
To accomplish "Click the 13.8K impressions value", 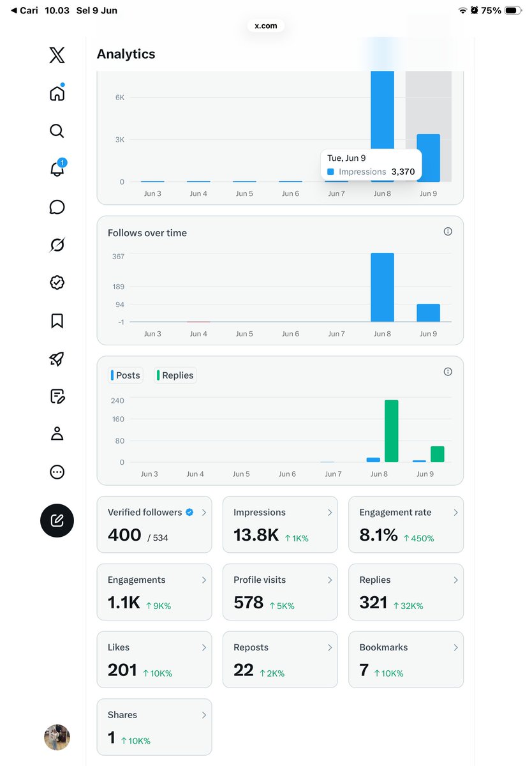I will point(256,535).
